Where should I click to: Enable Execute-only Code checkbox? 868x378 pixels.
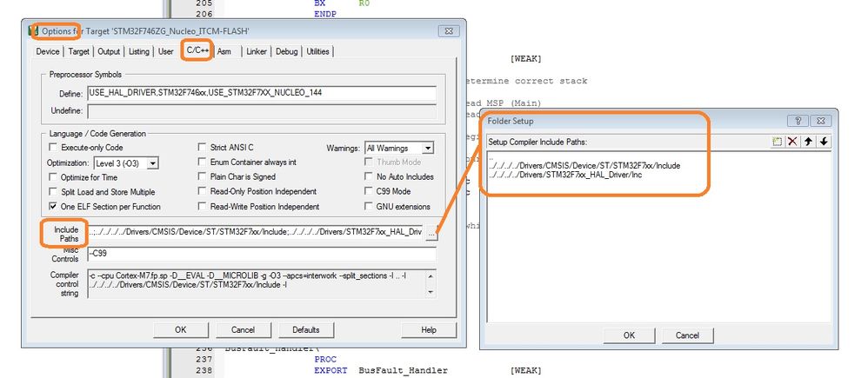click(53, 147)
